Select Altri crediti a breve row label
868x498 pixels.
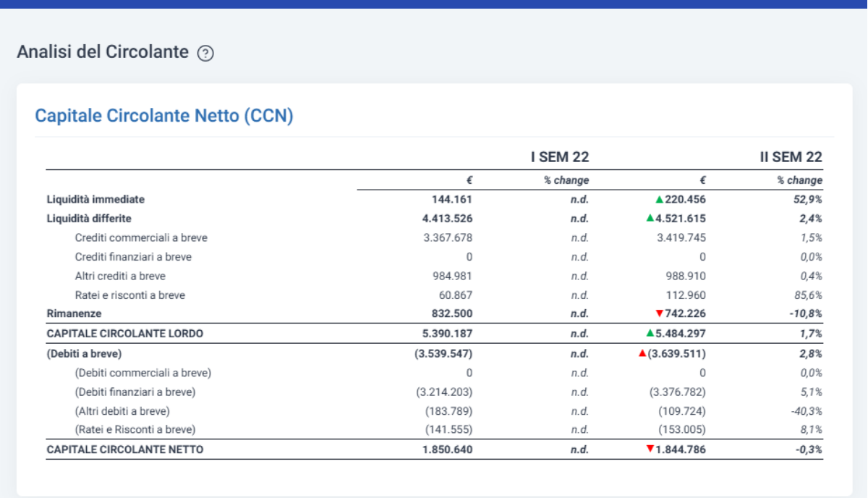tap(120, 276)
